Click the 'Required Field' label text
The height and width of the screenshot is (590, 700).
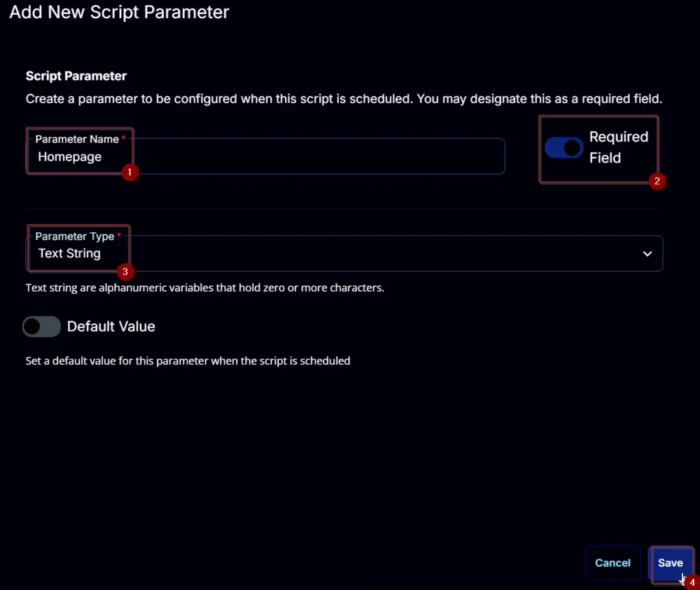click(618, 147)
